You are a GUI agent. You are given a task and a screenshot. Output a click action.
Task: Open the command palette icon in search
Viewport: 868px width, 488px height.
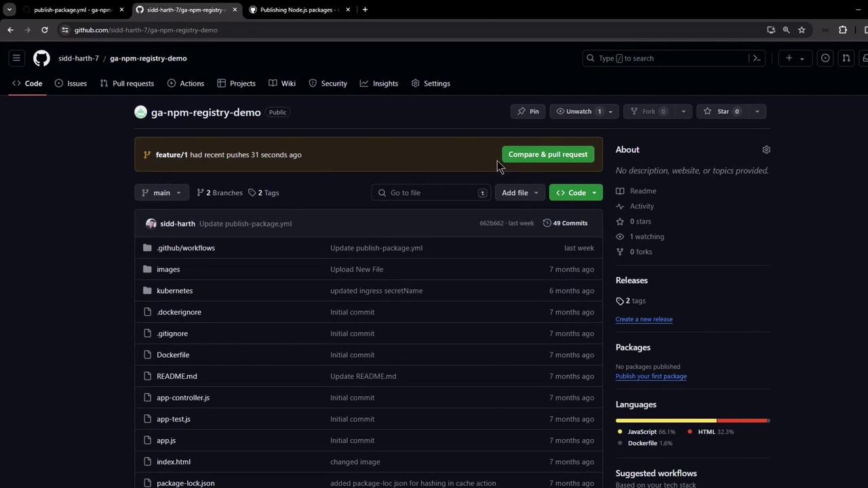[x=757, y=58]
